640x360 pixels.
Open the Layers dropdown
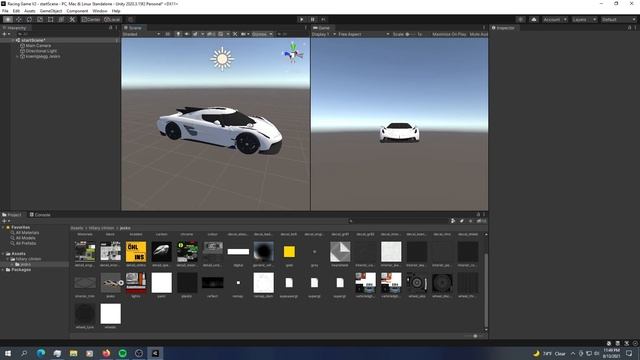click(x=584, y=19)
